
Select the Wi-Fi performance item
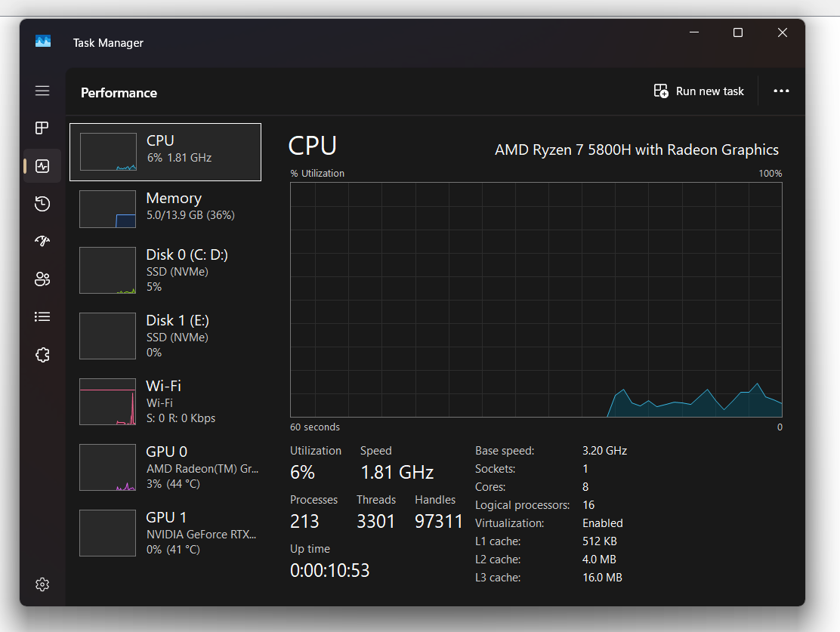tap(165, 402)
